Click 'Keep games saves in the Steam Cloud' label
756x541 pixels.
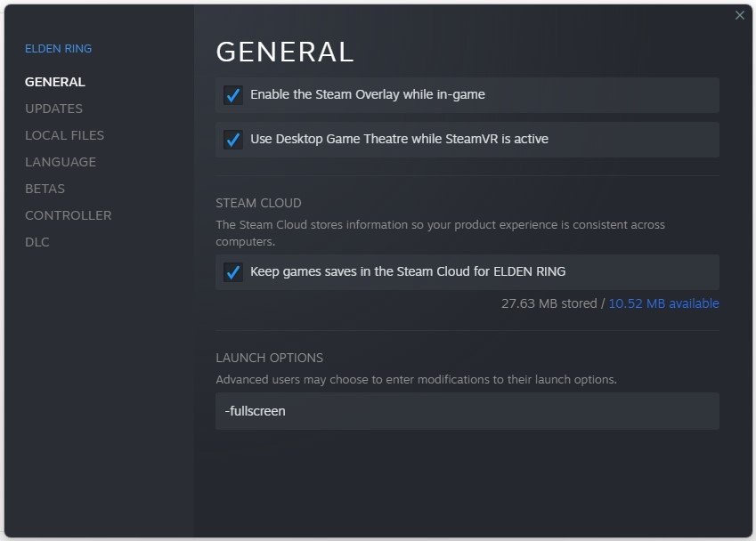pyautogui.click(x=408, y=271)
